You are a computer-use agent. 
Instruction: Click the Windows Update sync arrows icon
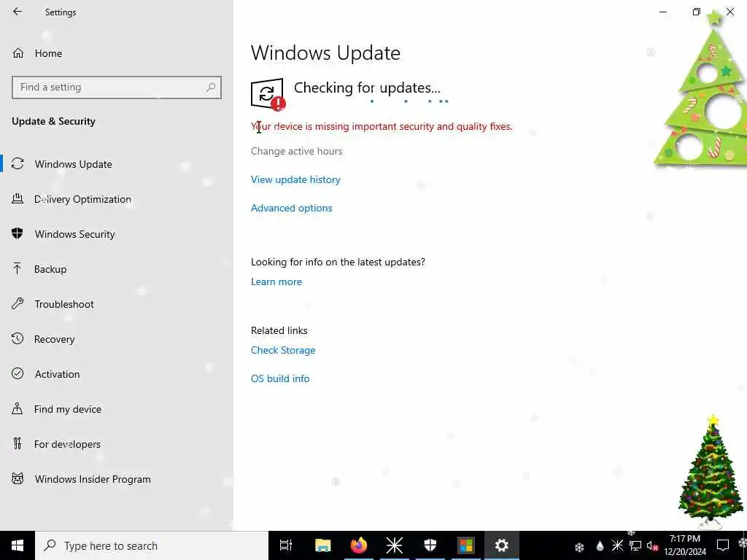tap(18, 164)
